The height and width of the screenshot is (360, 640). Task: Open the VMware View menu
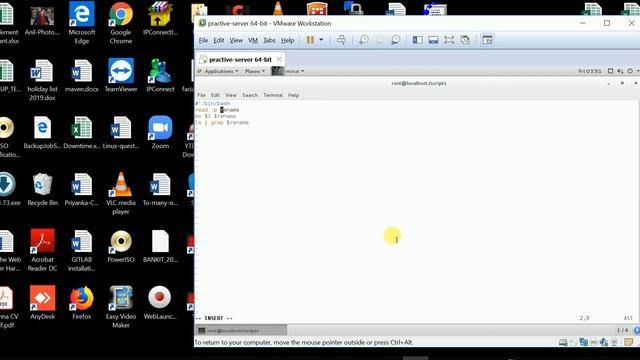click(x=236, y=40)
